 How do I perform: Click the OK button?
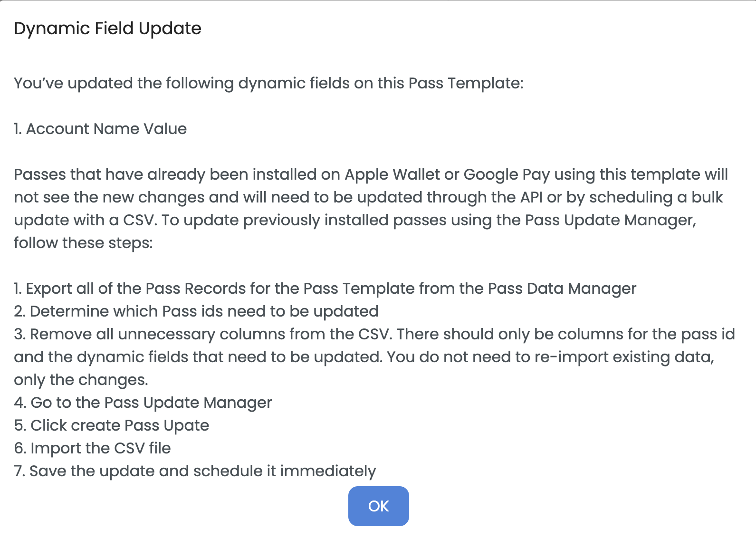378,506
